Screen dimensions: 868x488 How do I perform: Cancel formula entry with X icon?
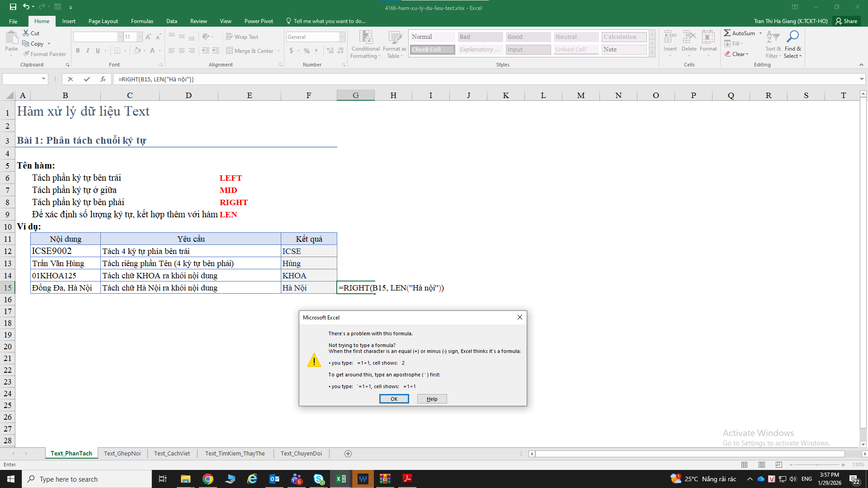tap(71, 79)
